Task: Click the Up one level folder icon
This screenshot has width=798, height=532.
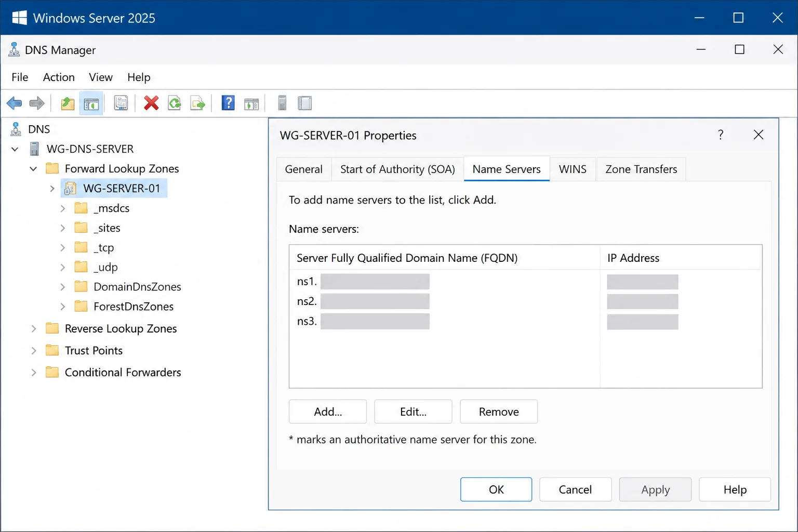Action: coord(68,103)
